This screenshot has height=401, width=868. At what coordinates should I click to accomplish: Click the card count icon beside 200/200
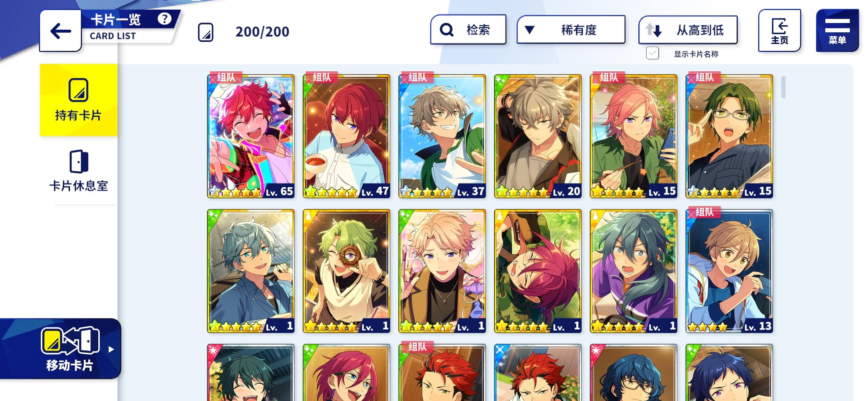tap(206, 32)
